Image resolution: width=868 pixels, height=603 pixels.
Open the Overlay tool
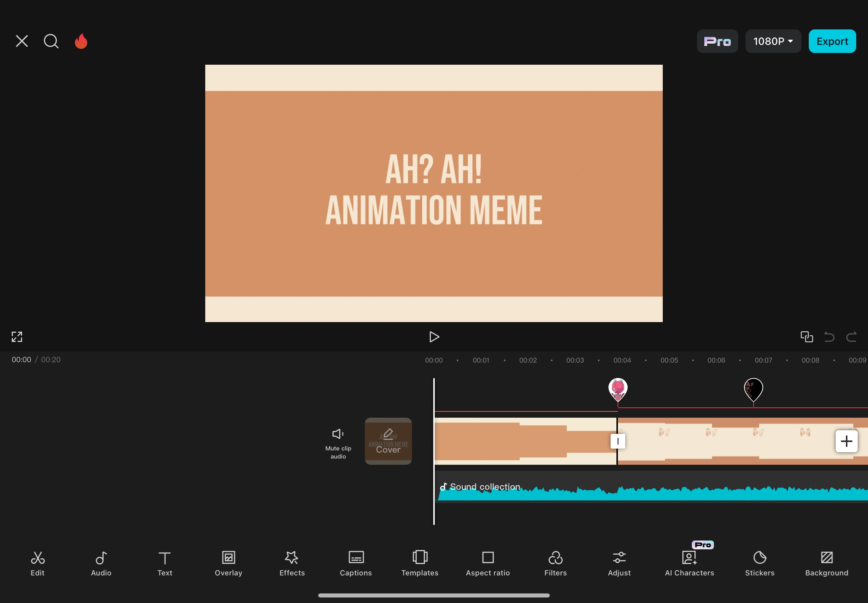228,563
